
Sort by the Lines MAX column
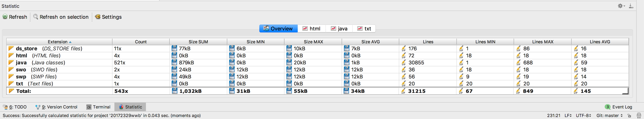(x=542, y=42)
